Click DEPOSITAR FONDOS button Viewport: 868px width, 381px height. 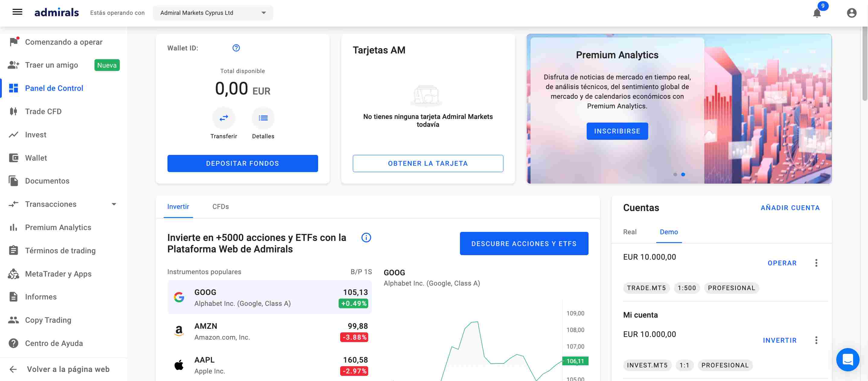(243, 164)
